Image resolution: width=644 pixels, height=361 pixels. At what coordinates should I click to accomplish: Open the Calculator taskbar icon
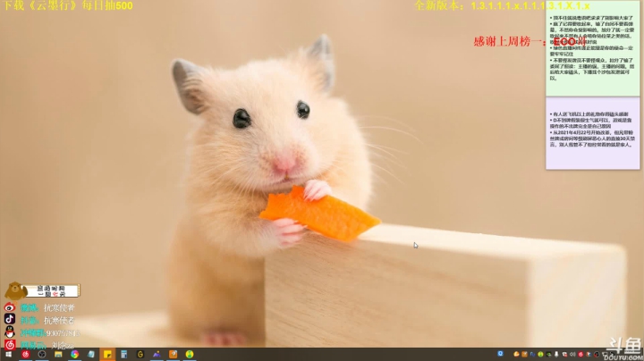pos(123,354)
